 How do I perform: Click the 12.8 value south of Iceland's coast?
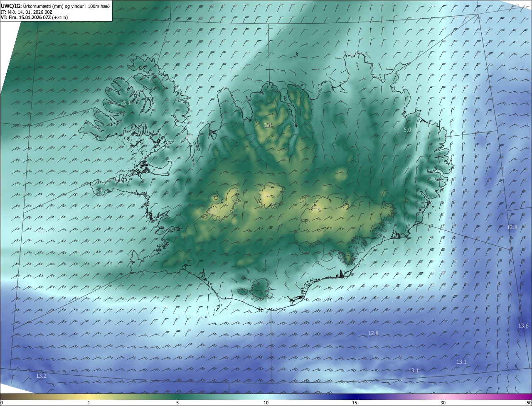[x=373, y=333]
